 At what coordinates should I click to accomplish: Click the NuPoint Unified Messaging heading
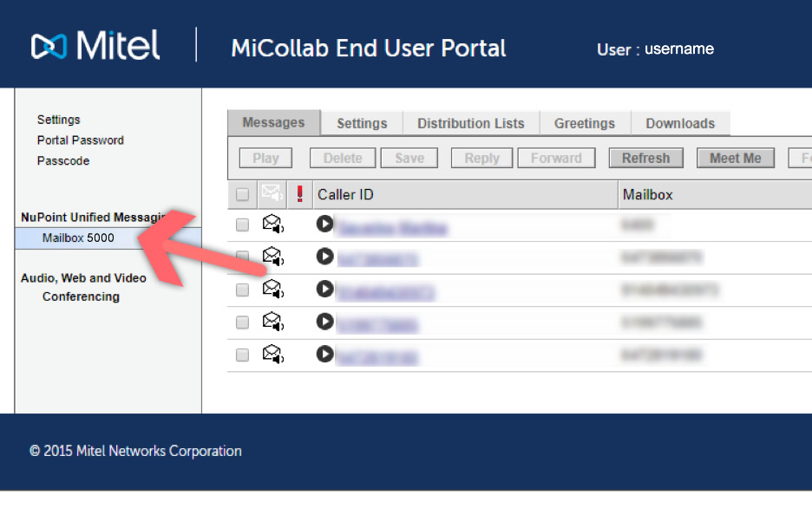coord(93,218)
